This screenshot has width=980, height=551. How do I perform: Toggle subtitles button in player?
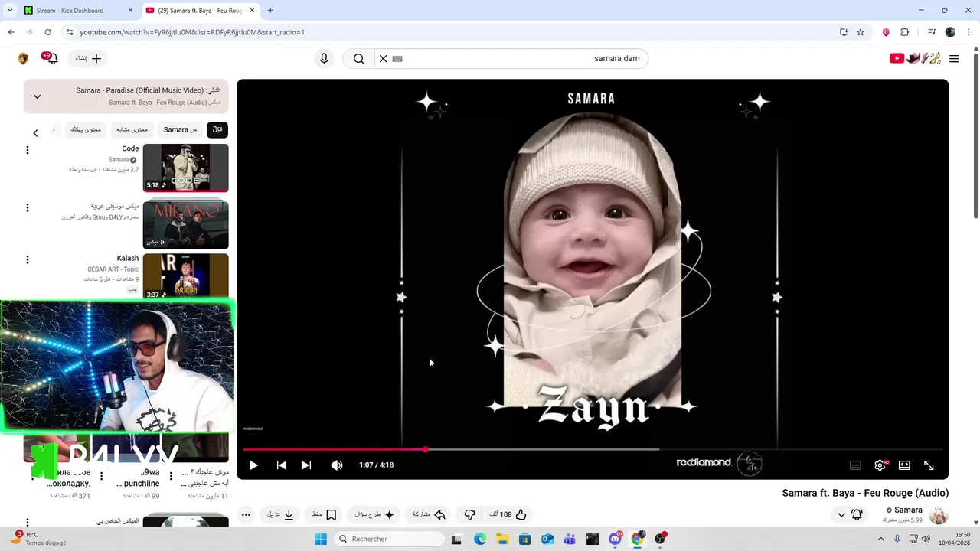[855, 465]
